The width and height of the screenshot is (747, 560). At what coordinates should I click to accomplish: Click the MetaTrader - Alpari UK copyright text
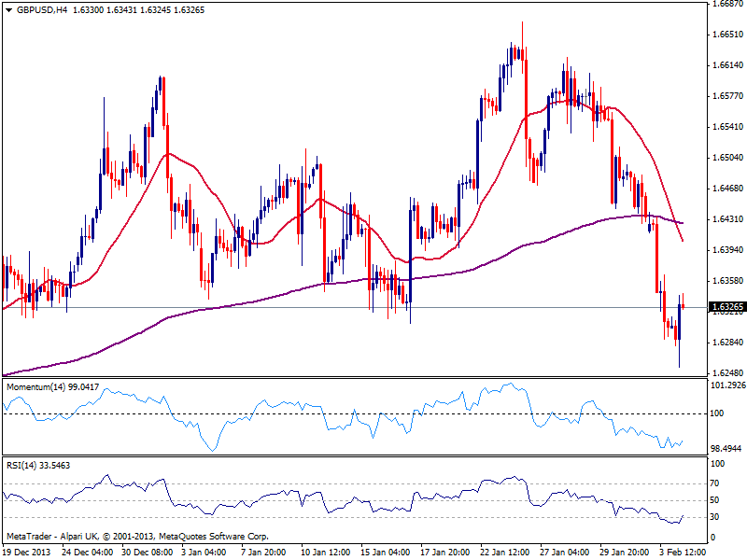[137, 536]
